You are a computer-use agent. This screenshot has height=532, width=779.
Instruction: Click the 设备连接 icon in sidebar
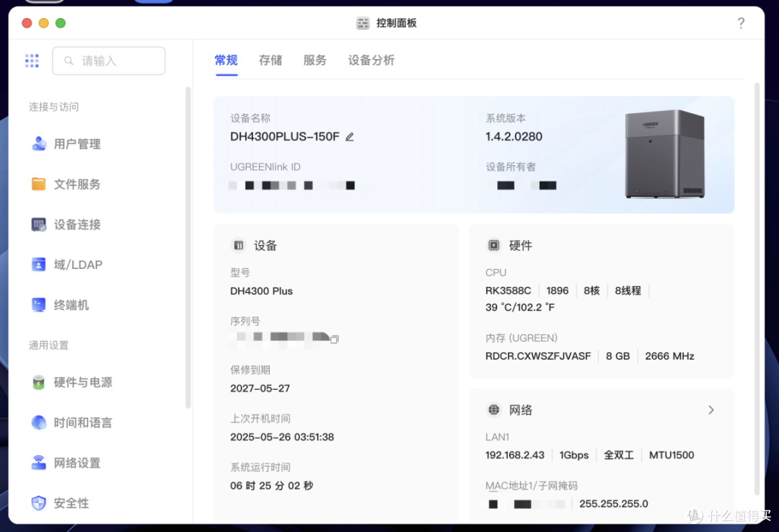pos(39,224)
